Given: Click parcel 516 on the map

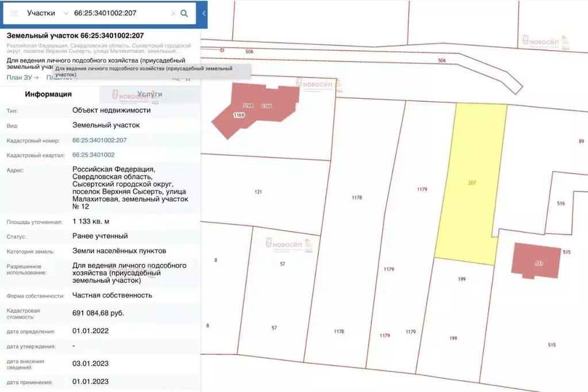Looking at the screenshot, I should [560, 203].
